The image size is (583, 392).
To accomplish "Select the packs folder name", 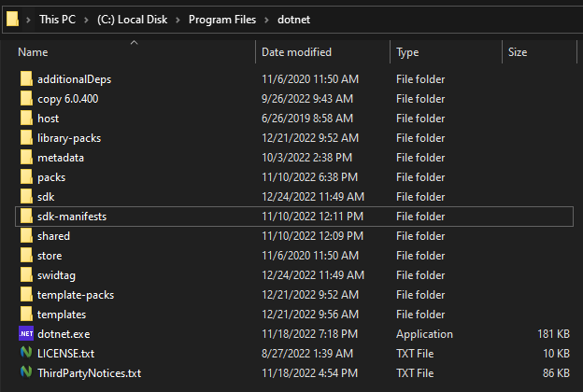I will coord(51,177).
